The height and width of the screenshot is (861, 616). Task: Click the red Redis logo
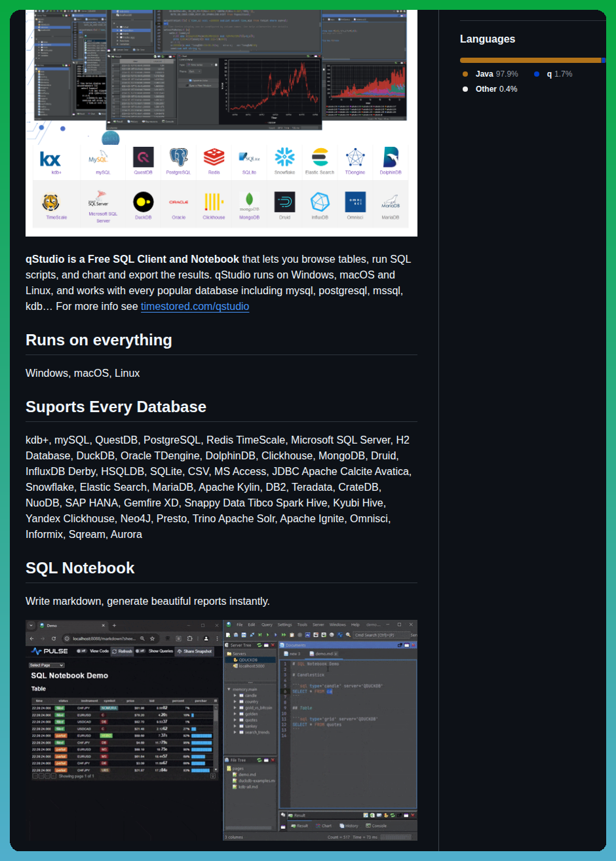tap(214, 157)
